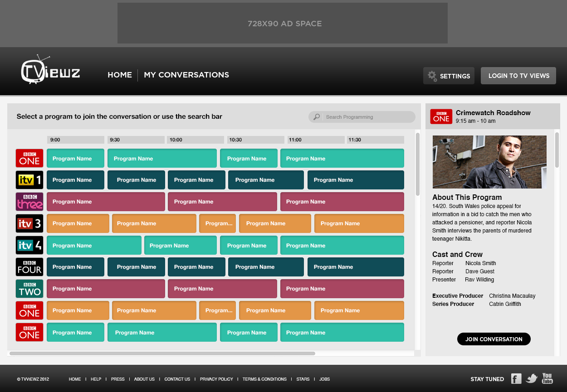Open the YouTube icon in footer
The width and height of the screenshot is (567, 392).
tap(547, 378)
